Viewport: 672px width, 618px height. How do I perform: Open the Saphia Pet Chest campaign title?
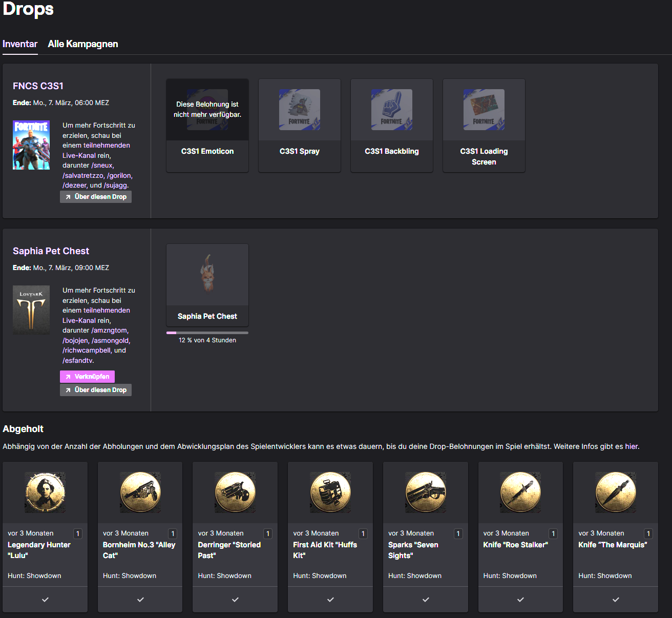tap(51, 251)
